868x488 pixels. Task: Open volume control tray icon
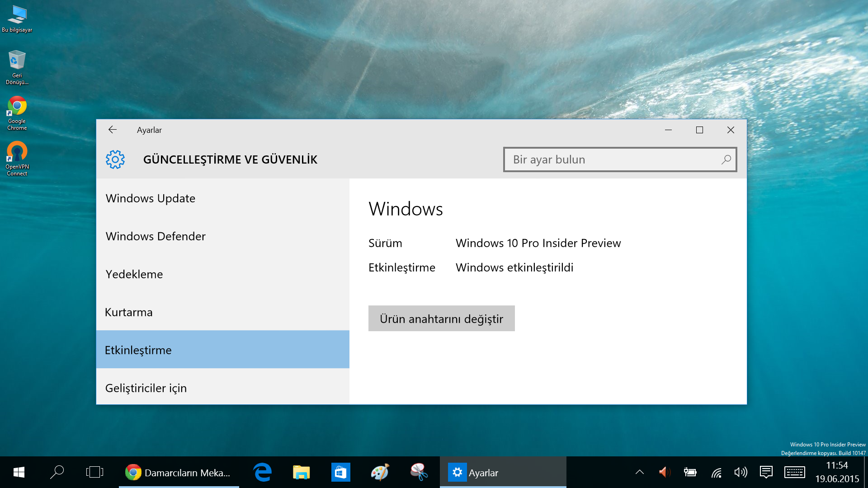[741, 472]
